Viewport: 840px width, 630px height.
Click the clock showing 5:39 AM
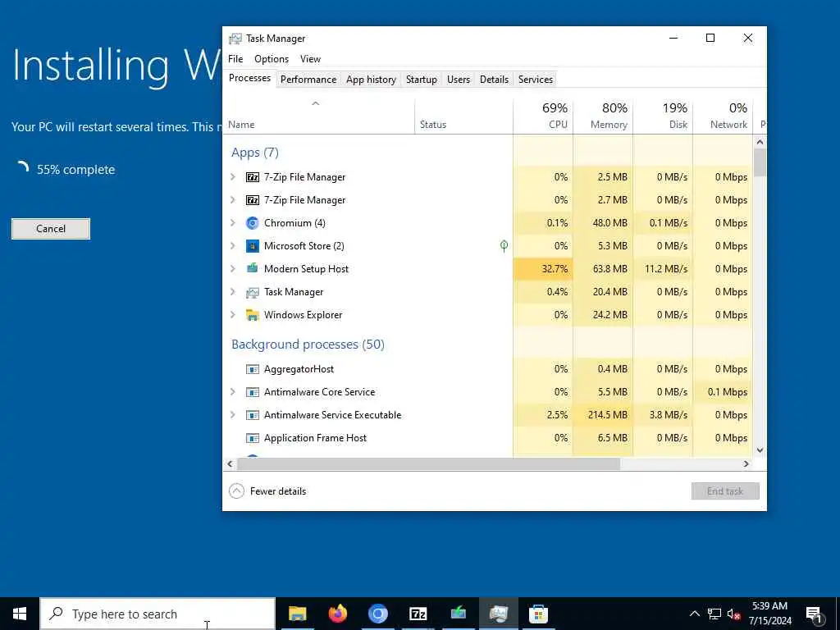point(769,614)
